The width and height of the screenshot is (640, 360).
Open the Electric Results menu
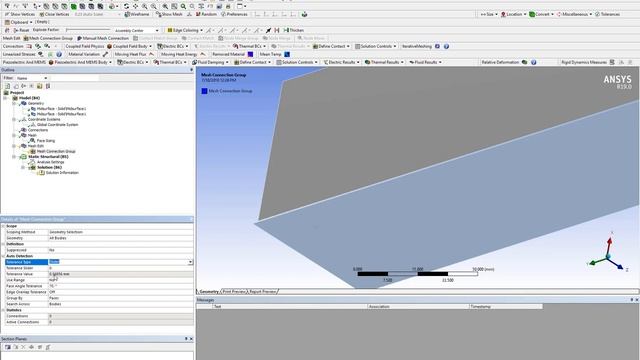pyautogui.click(x=341, y=62)
